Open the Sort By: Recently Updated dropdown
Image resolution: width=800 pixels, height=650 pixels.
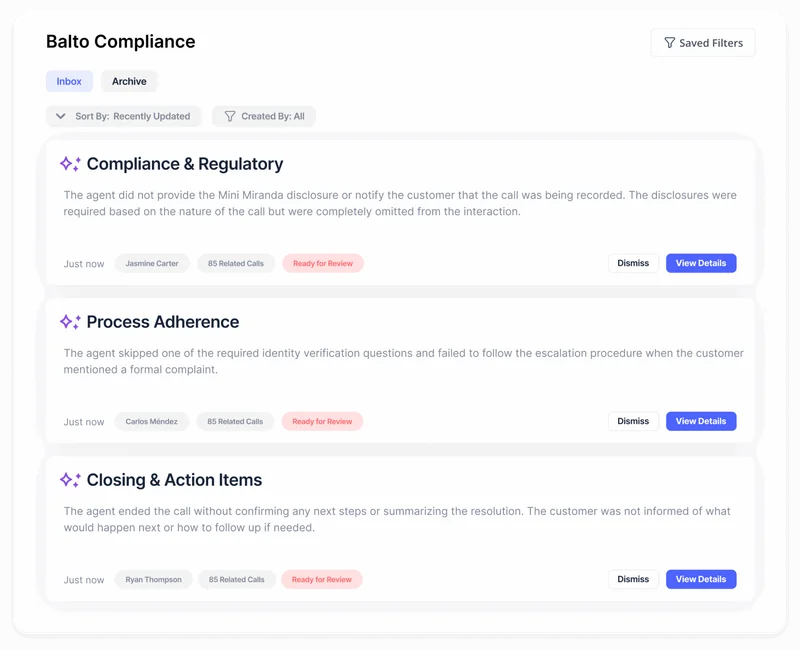123,116
